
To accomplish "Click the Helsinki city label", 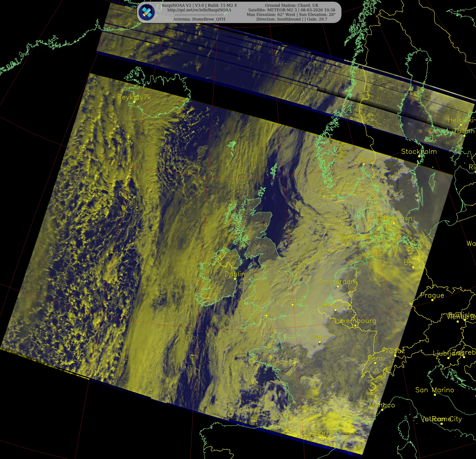I will click(460, 120).
